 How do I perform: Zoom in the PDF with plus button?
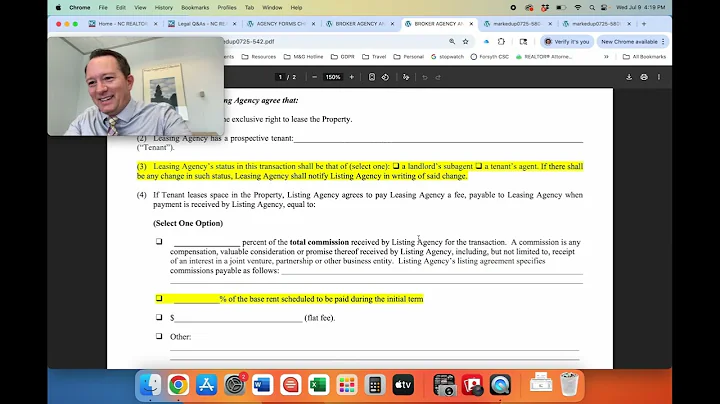tap(352, 77)
